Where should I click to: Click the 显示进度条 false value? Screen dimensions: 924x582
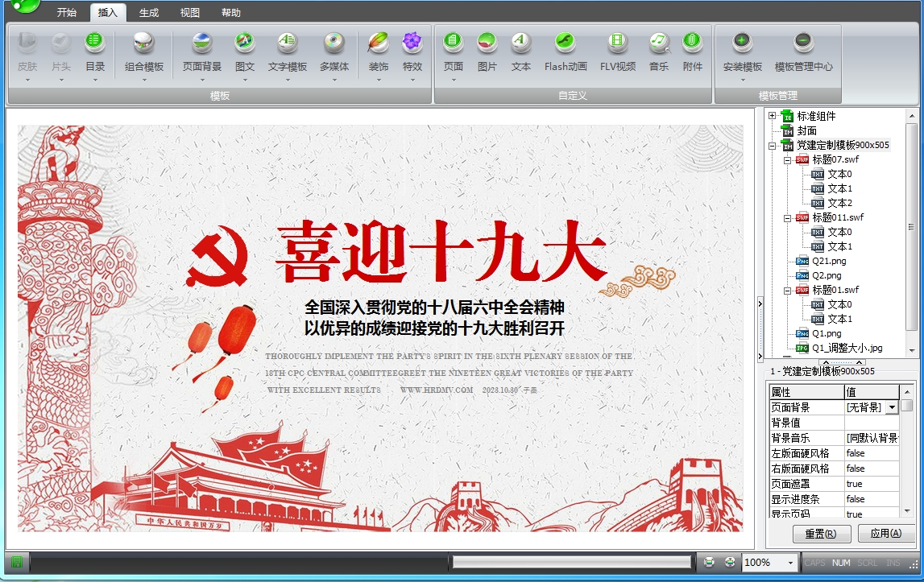pos(872,499)
